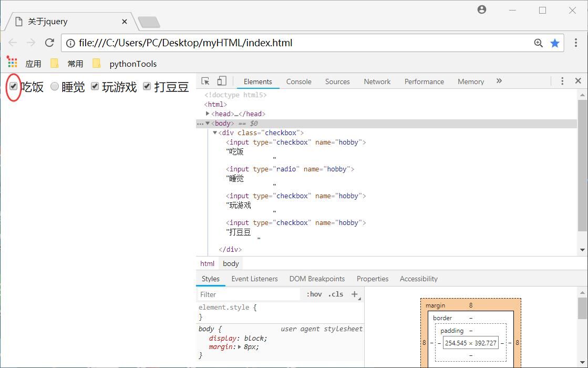Close the DevTools panel
The image size is (588, 368).
(578, 80)
